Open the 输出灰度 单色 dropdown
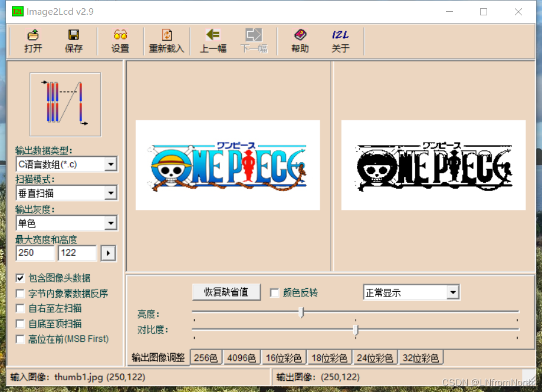 111,223
